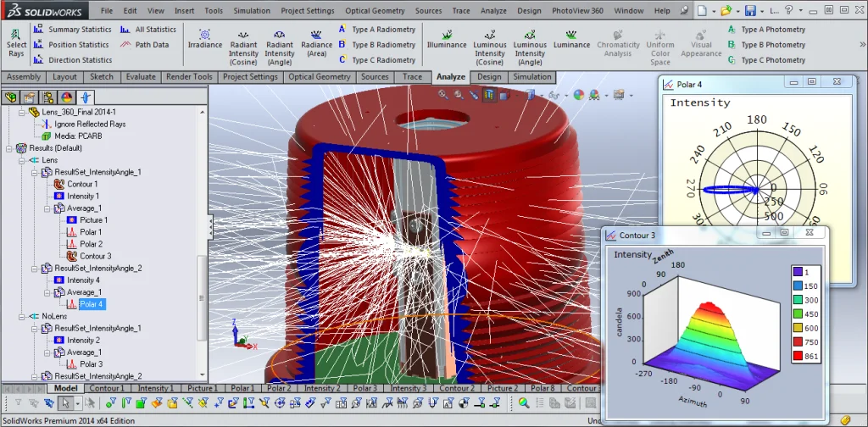
Task: Click the New document icon
Action: (702, 10)
